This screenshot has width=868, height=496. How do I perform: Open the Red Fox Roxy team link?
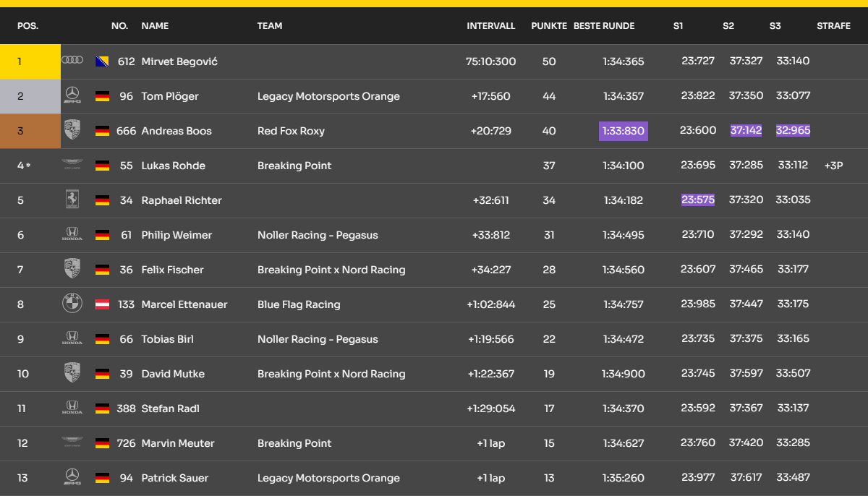[x=291, y=131]
